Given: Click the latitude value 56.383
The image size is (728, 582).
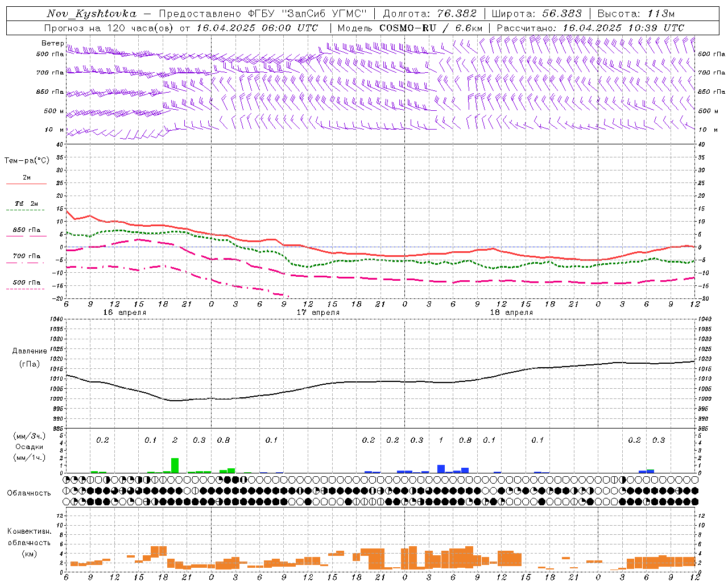Looking at the screenshot, I should coord(562,14).
